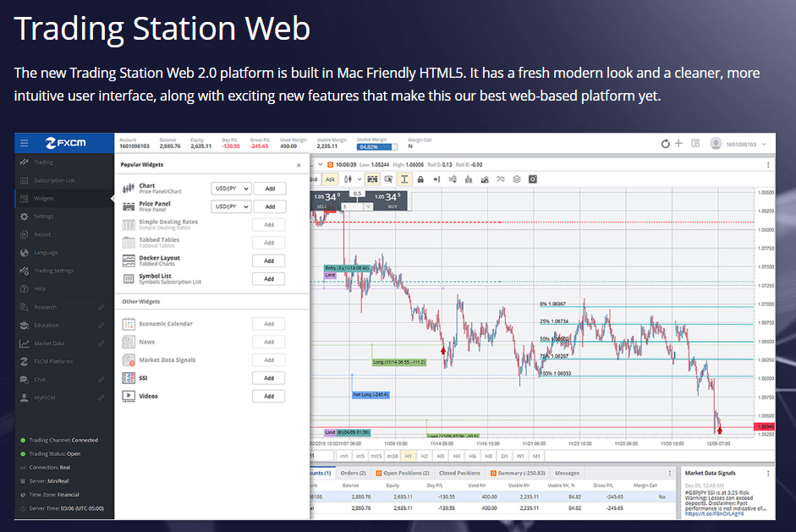The image size is (796, 532).
Task: Click the shift-to-end arrow icon
Action: (436, 179)
